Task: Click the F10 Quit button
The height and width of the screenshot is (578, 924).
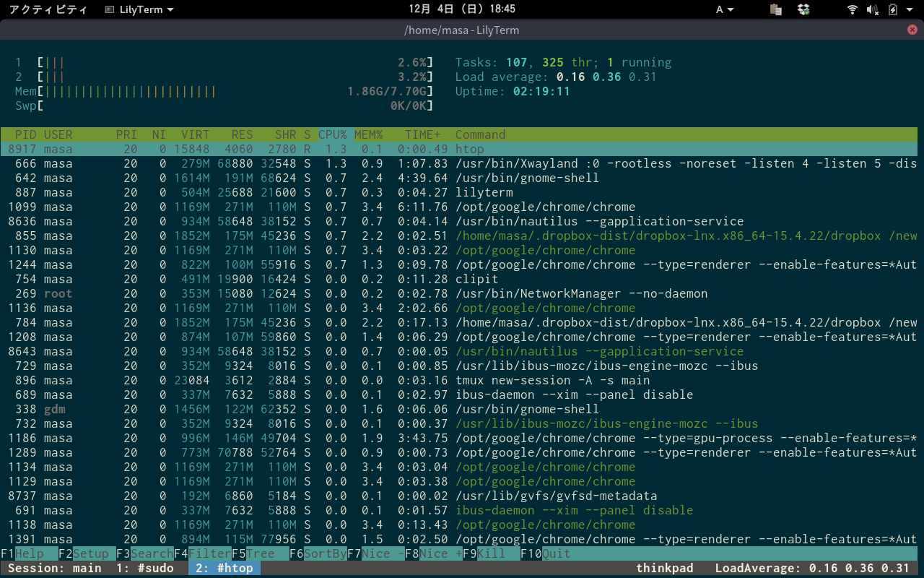Action: tap(546, 553)
